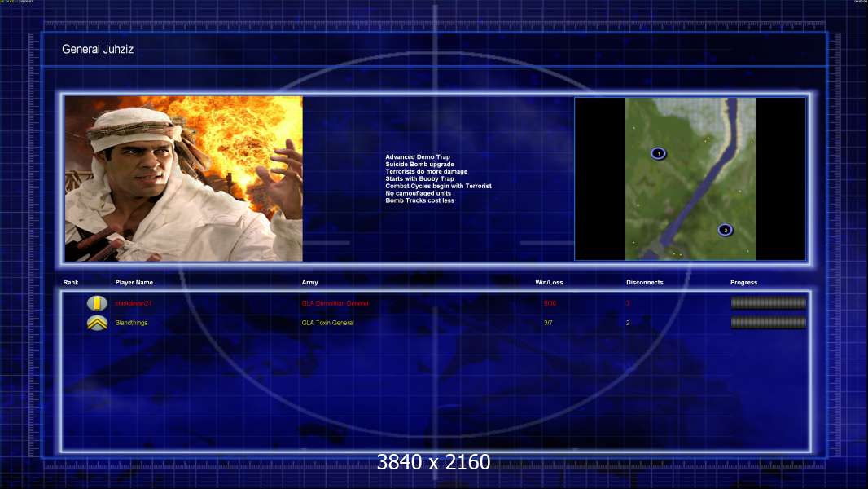Click the General Juhziz portrait image
The height and width of the screenshot is (489, 868).
click(183, 178)
